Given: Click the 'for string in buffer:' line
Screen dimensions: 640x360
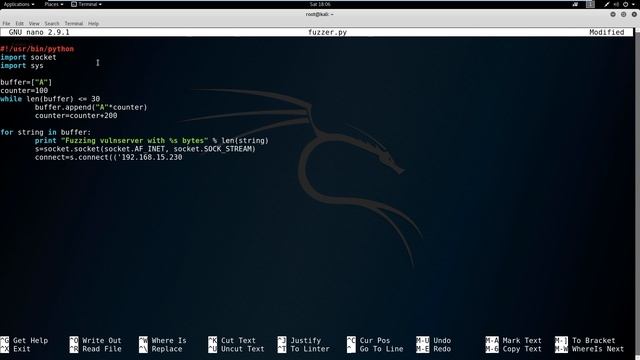Looking at the screenshot, I should click(x=46, y=132).
